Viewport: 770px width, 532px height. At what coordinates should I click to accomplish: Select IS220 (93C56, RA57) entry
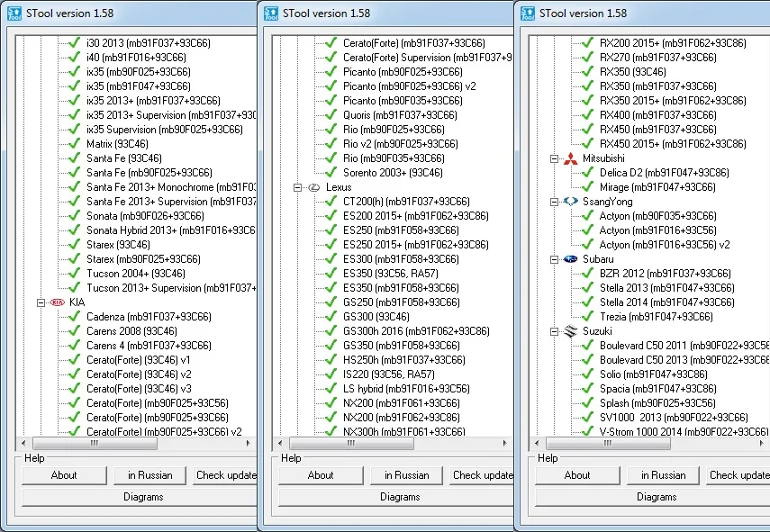click(x=388, y=374)
